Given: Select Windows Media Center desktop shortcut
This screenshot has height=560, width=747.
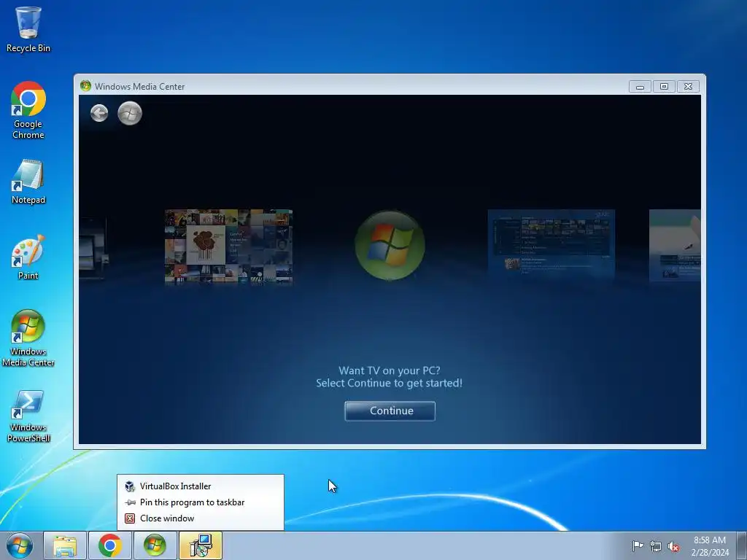Looking at the screenshot, I should (x=28, y=338).
